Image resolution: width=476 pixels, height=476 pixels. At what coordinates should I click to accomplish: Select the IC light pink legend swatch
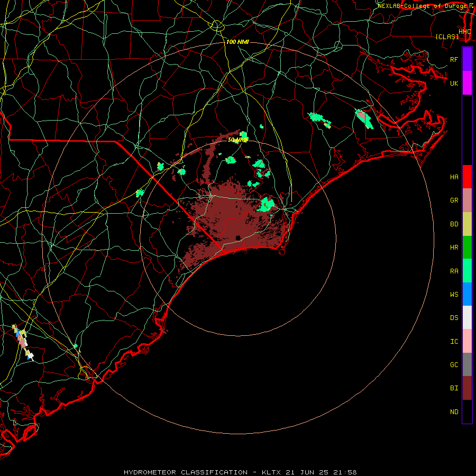pyautogui.click(x=467, y=341)
